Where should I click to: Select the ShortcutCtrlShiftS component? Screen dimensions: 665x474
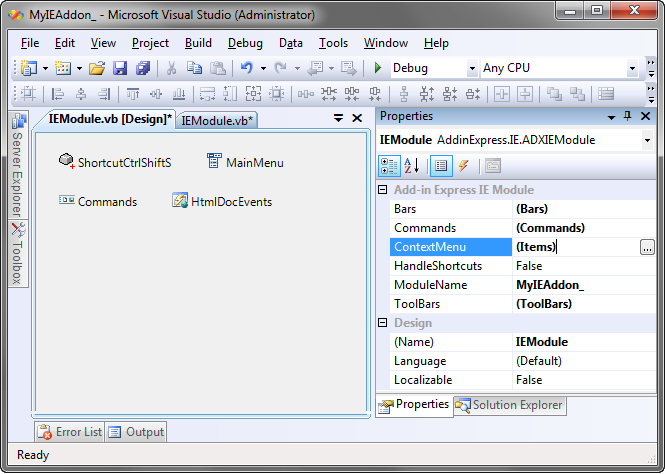[x=115, y=162]
